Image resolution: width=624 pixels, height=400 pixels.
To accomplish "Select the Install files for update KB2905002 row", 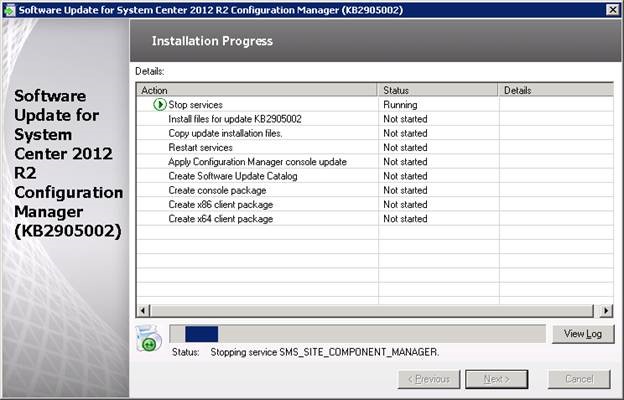I will 374,119.
